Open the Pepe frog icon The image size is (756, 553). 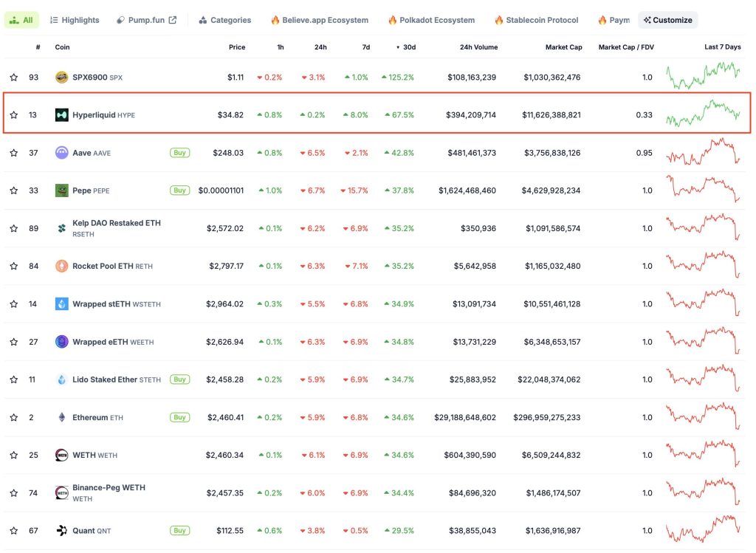pos(62,190)
